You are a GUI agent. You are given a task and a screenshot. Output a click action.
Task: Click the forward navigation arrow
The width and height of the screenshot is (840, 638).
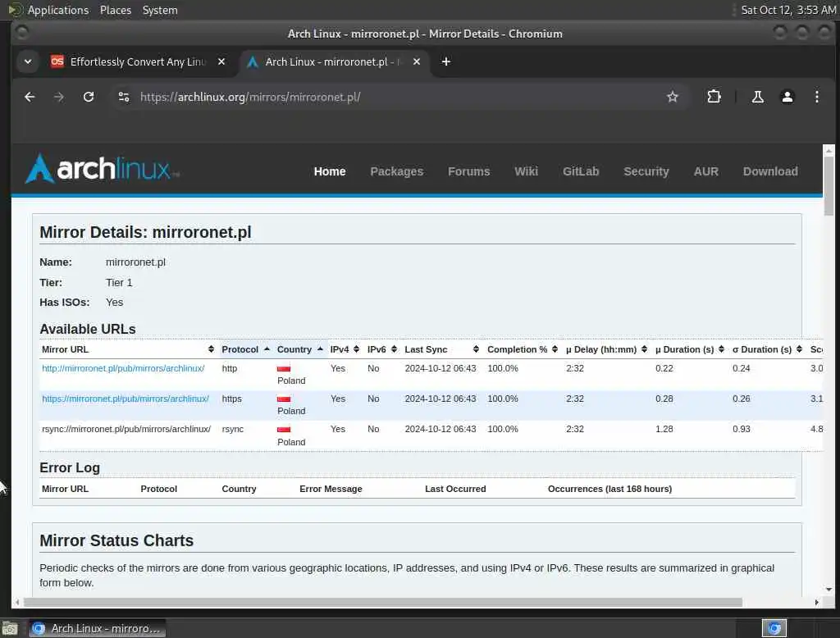59,97
